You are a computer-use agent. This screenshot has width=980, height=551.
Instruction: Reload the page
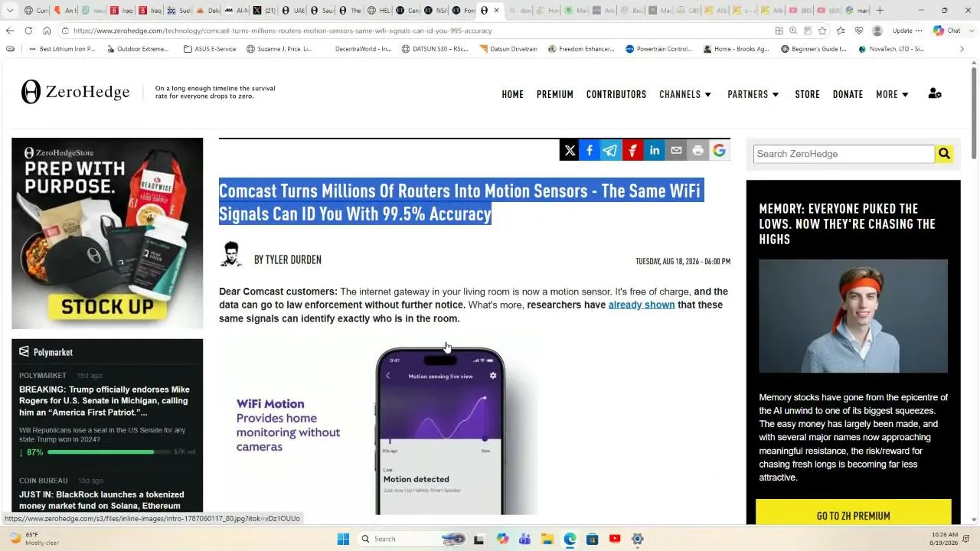click(x=28, y=31)
